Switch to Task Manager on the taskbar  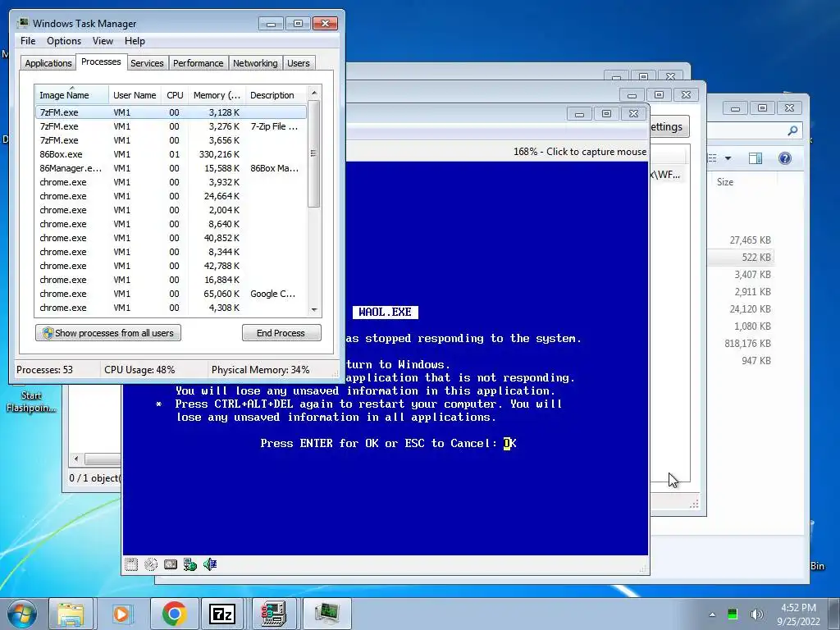point(326,614)
